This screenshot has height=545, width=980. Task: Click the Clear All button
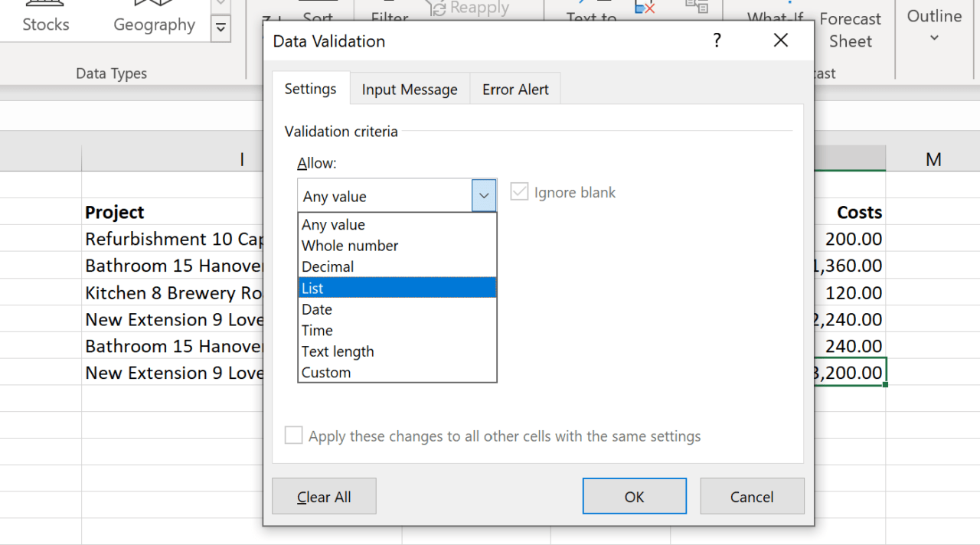coord(324,496)
